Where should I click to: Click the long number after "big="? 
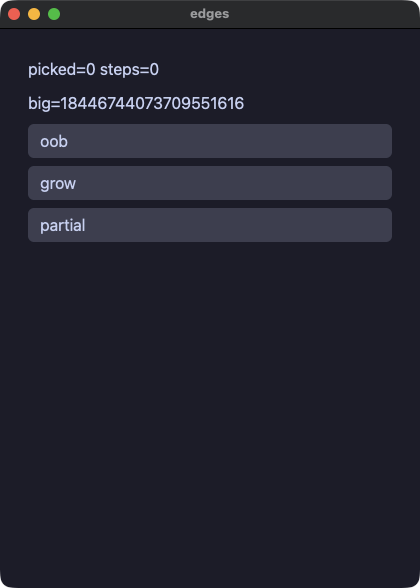click(152, 104)
